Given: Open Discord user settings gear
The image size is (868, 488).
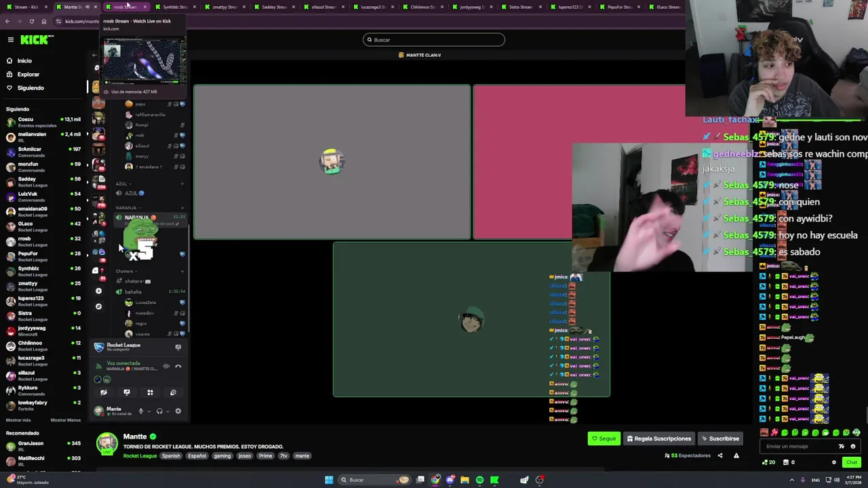Looking at the screenshot, I should (178, 411).
